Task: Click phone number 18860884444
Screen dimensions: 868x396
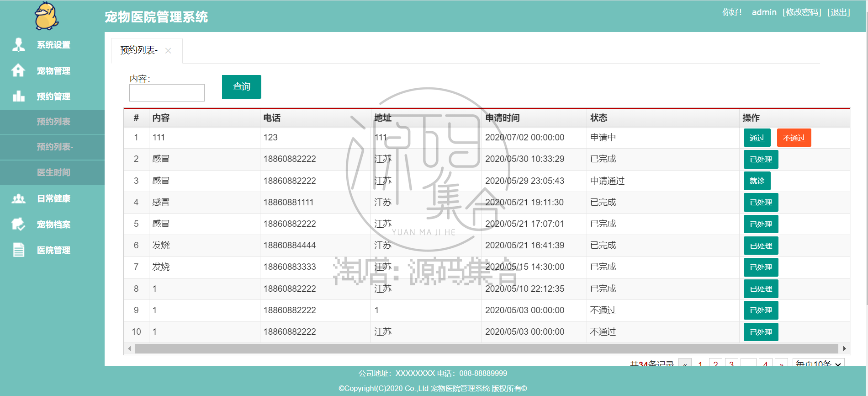Action: (290, 246)
